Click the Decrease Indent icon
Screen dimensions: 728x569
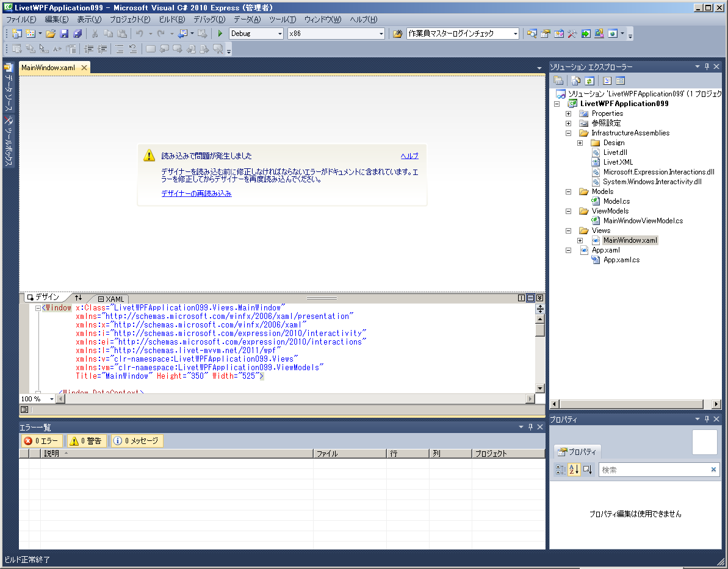point(88,49)
